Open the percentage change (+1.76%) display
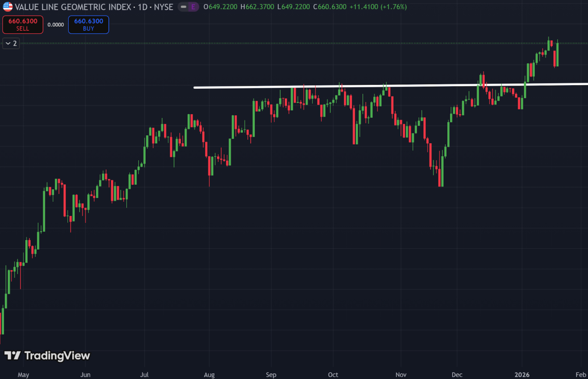Screen dimensions: 588x379 pyautogui.click(x=393, y=7)
